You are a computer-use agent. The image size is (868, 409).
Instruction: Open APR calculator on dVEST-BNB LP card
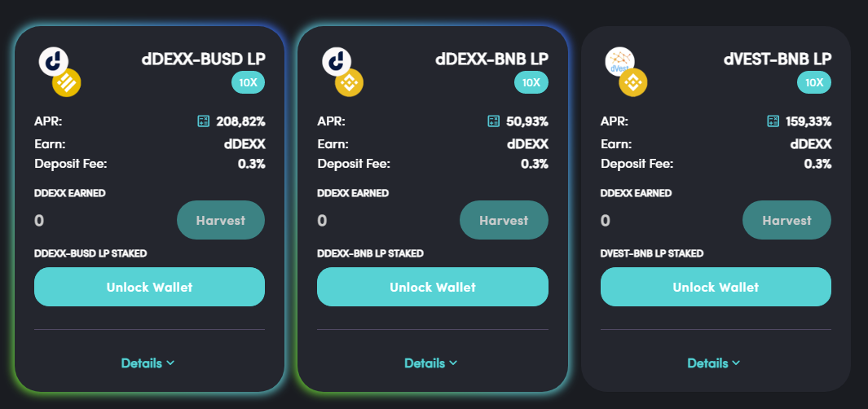[x=773, y=121]
